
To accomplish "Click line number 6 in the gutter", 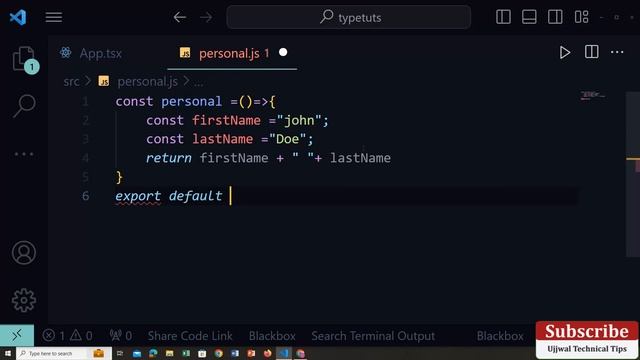I will click(x=85, y=196).
